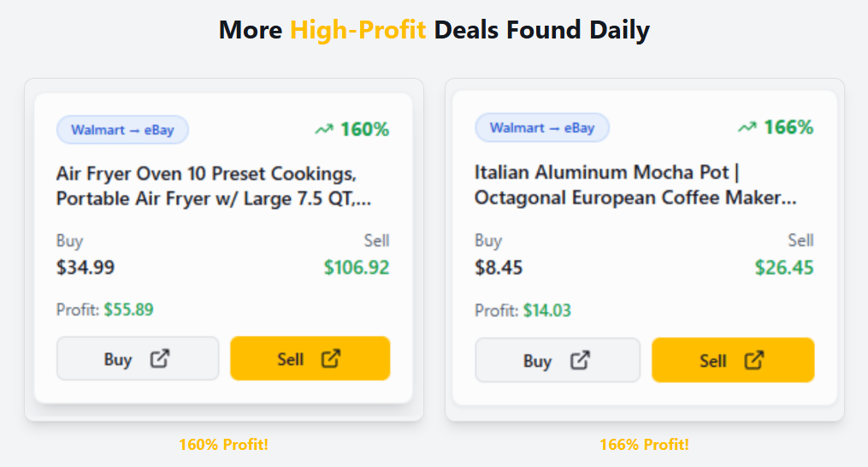This screenshot has height=467, width=868.
Task: Click the High-Profit heading text
Action: 357,31
